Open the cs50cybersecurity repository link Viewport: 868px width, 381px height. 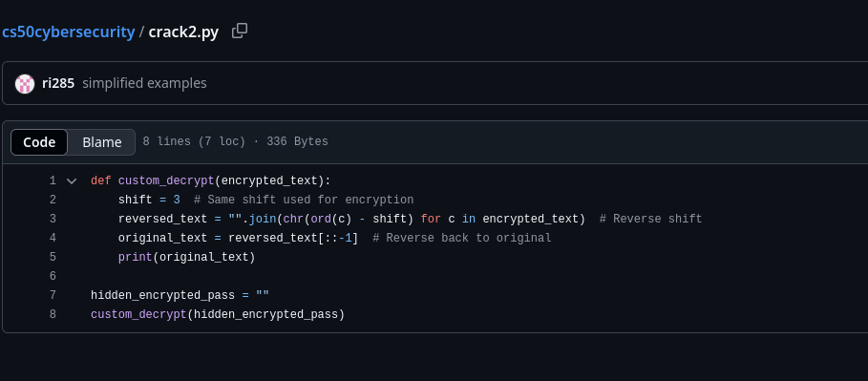pyautogui.click(x=69, y=32)
